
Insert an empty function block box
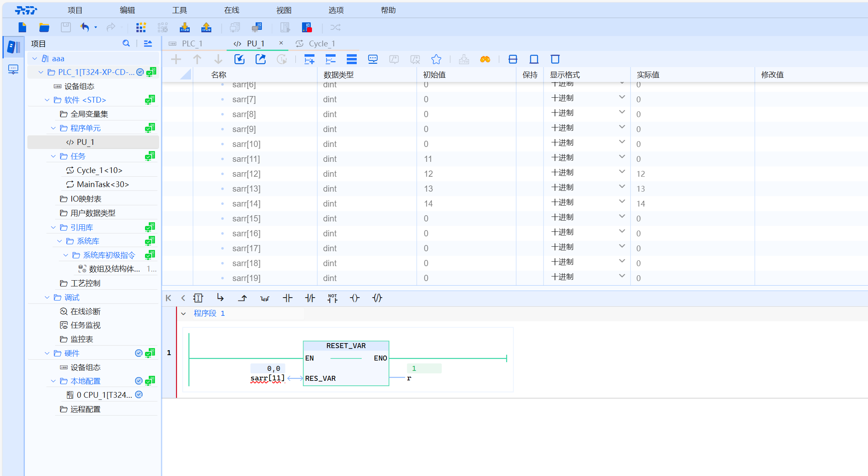click(x=198, y=298)
